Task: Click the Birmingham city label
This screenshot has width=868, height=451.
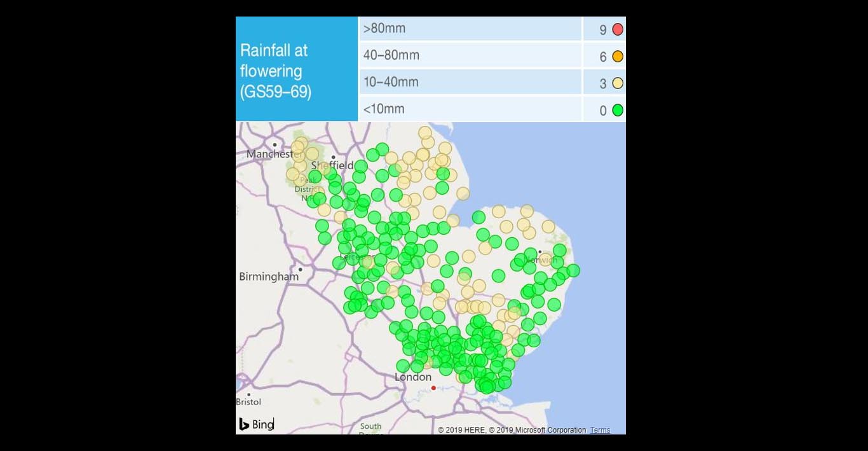Action: click(268, 277)
